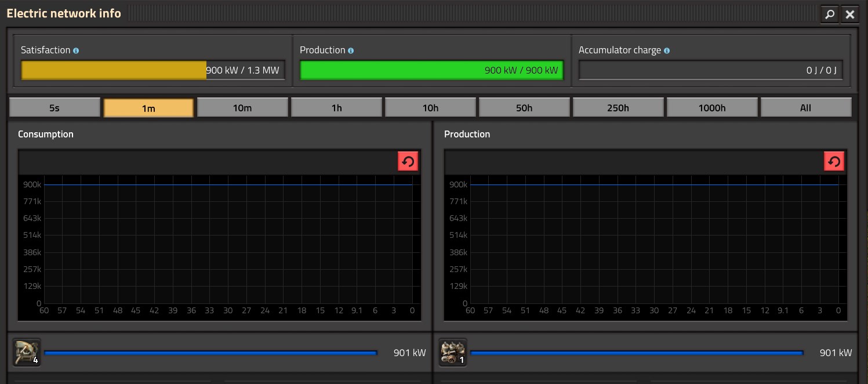This screenshot has height=384, width=868.
Task: Switch to the 250h time range
Action: coord(618,108)
